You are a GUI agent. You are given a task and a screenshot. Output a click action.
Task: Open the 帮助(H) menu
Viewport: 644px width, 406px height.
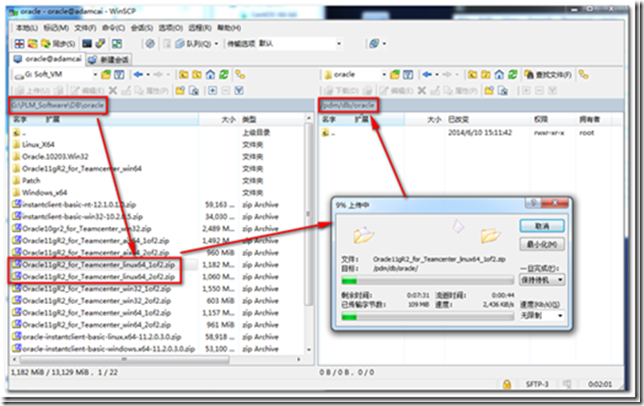[229, 28]
